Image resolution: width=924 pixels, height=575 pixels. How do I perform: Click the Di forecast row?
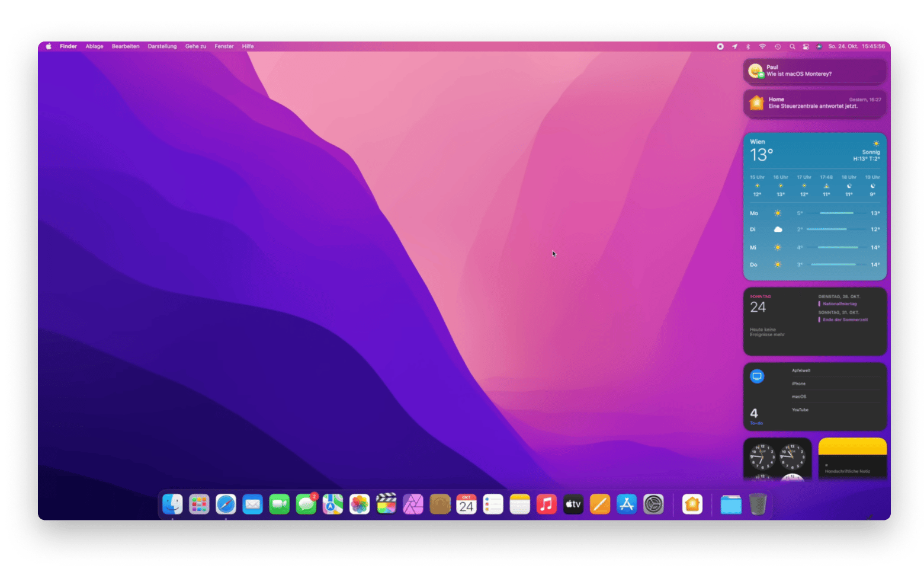click(x=815, y=229)
